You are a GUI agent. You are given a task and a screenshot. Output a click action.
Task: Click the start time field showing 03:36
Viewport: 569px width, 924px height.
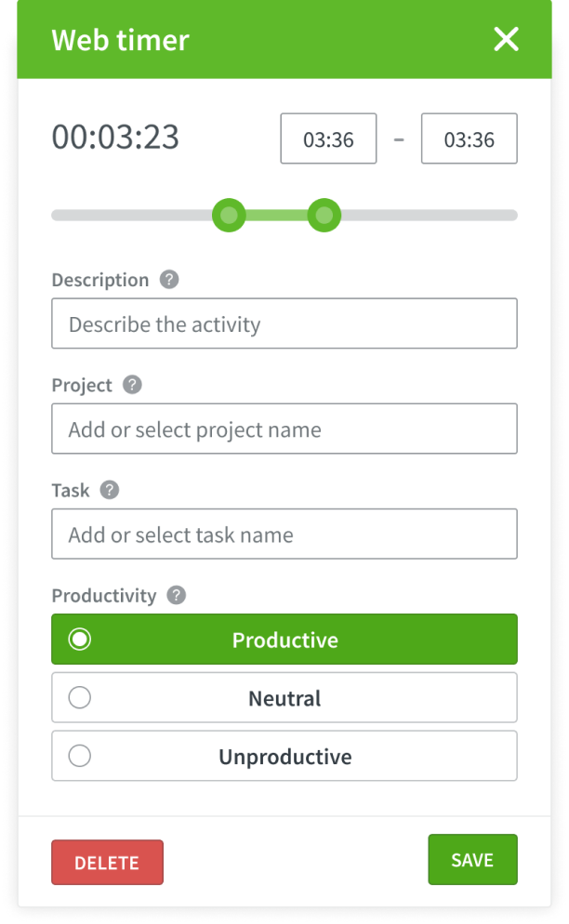click(328, 138)
